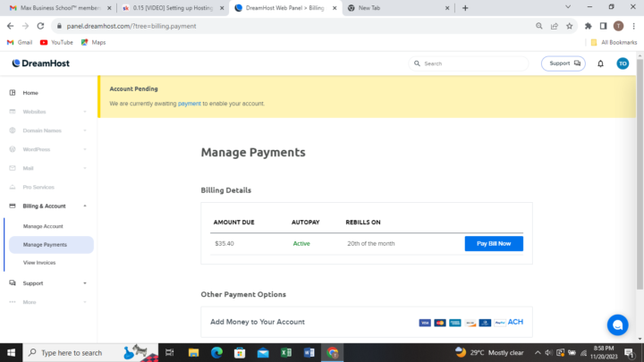Open Pro Services in the sidebar
The width and height of the screenshot is (644, 362).
tap(38, 187)
